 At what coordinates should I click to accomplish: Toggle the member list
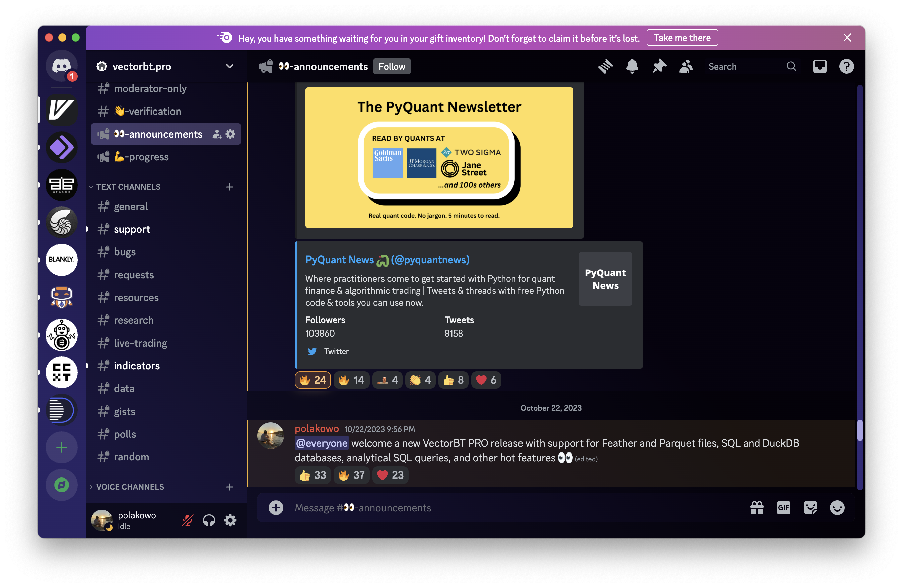click(x=686, y=66)
